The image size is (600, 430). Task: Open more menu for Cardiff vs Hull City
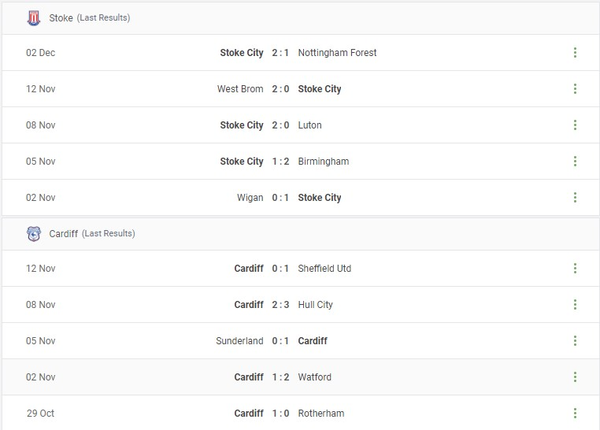tap(575, 304)
